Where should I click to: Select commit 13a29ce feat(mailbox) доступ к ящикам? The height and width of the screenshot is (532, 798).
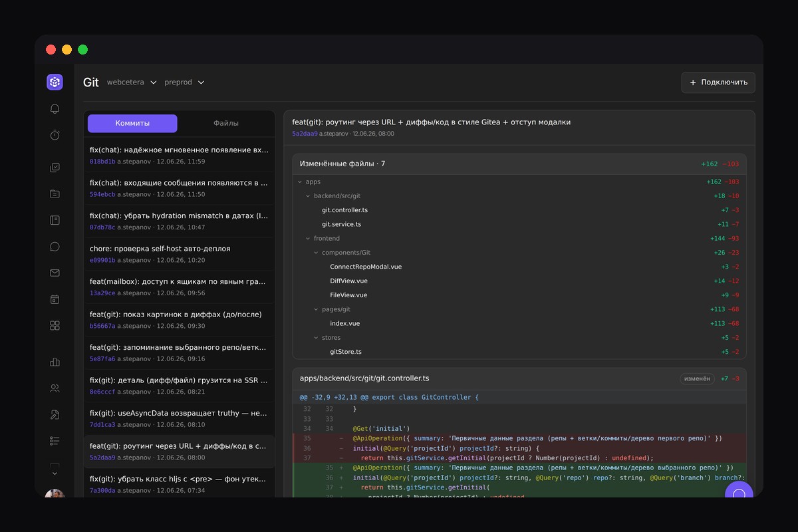click(x=180, y=287)
